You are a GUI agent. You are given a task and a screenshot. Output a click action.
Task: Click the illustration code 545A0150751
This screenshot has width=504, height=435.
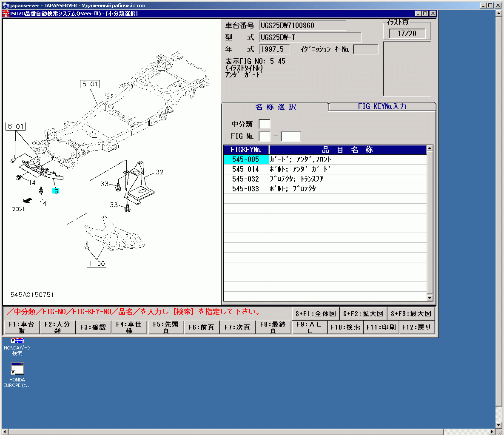coord(32,295)
